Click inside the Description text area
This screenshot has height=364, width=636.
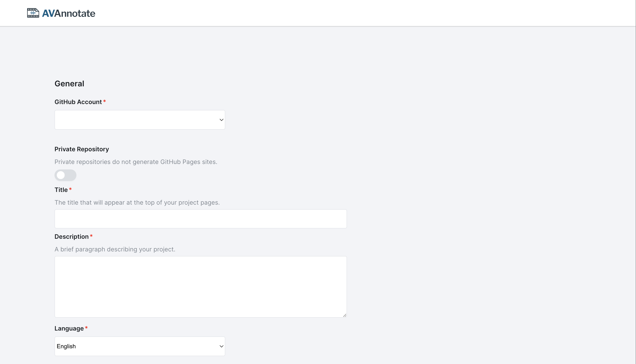[201, 287]
